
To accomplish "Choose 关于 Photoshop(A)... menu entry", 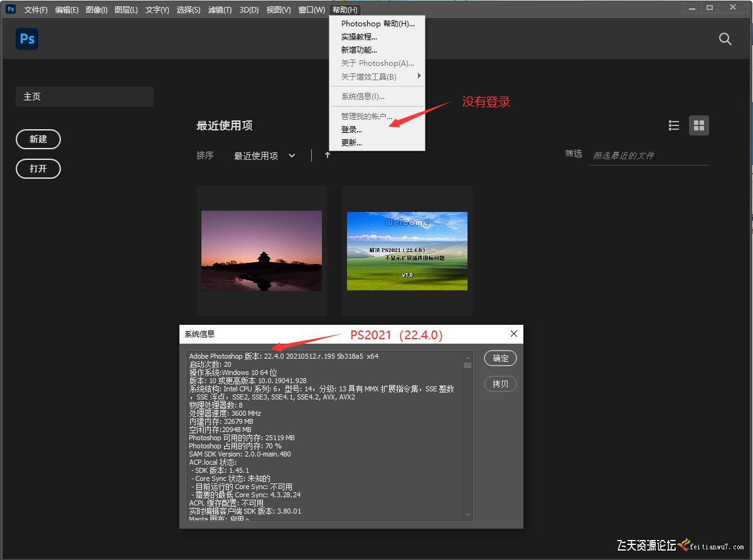I will [x=377, y=63].
